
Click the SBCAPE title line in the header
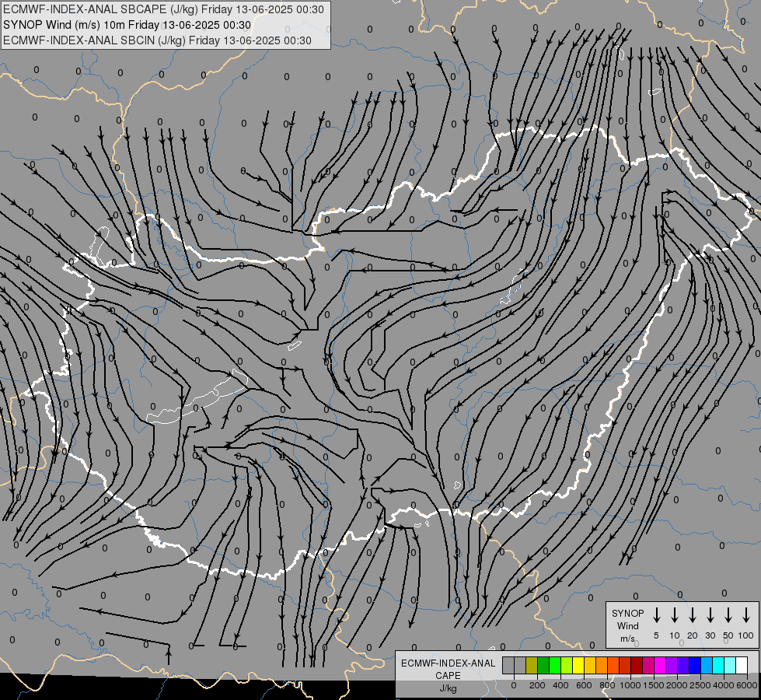[x=163, y=9]
